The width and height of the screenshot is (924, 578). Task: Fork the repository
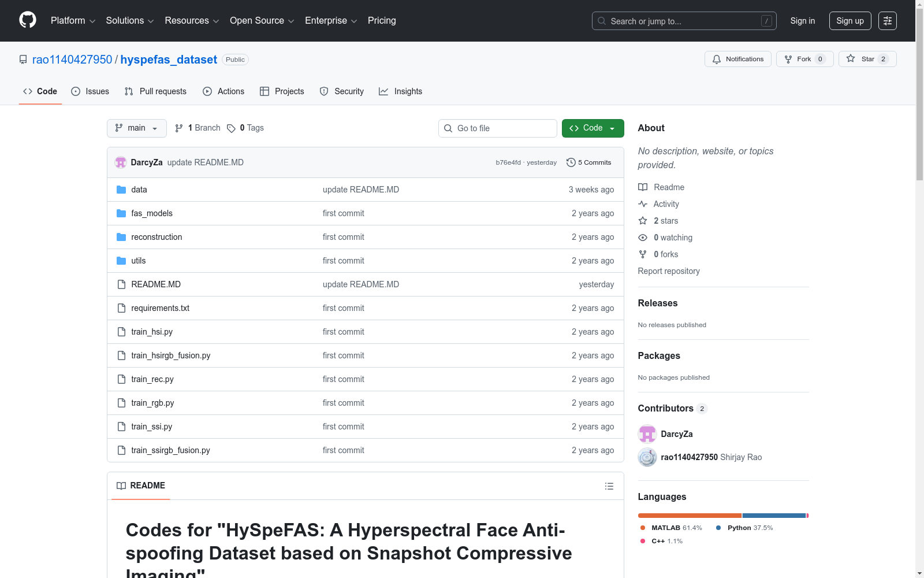805,59
